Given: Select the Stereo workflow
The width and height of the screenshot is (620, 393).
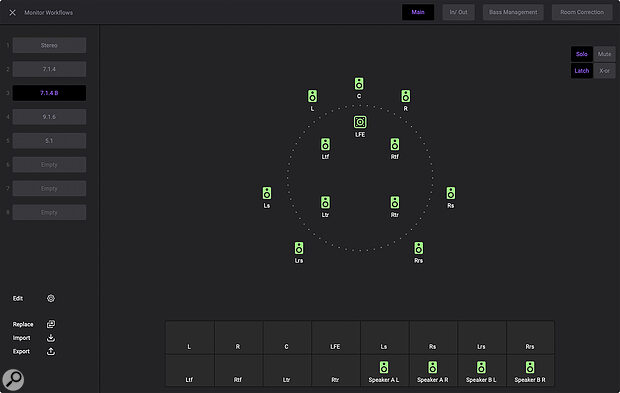Looking at the screenshot, I should coord(49,45).
